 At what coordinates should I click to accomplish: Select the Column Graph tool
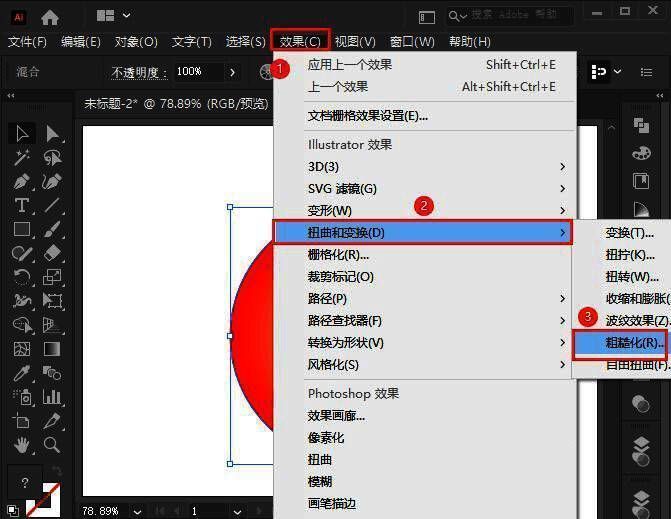click(52, 397)
